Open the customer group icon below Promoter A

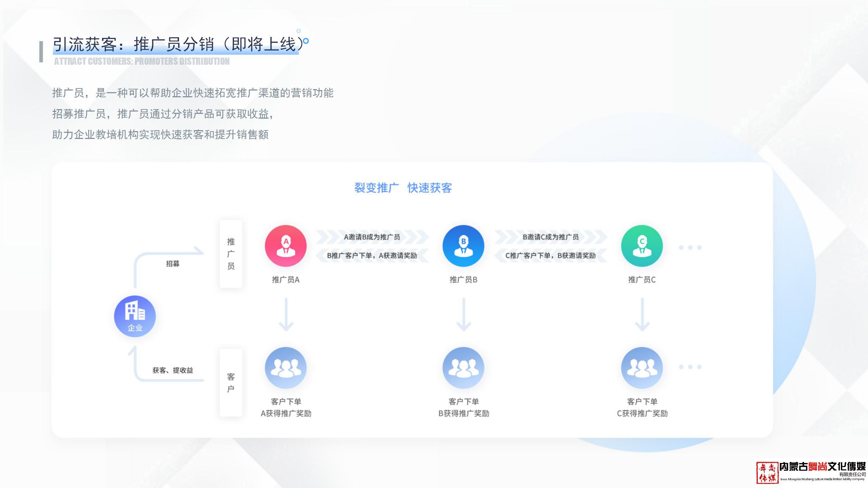pos(286,368)
